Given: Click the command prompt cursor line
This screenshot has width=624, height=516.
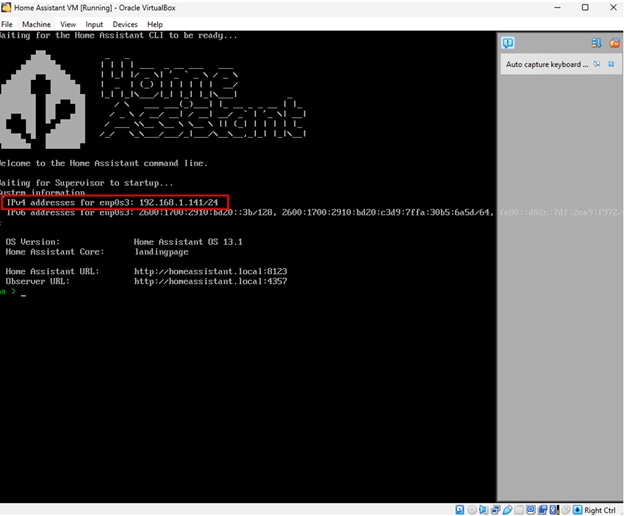Looking at the screenshot, I should (13, 292).
